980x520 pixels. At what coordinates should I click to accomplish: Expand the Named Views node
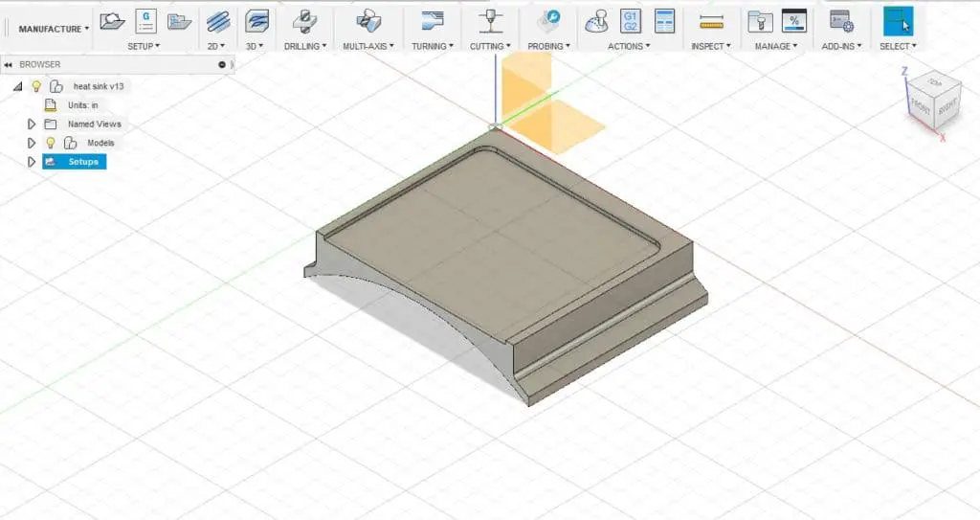coord(32,124)
